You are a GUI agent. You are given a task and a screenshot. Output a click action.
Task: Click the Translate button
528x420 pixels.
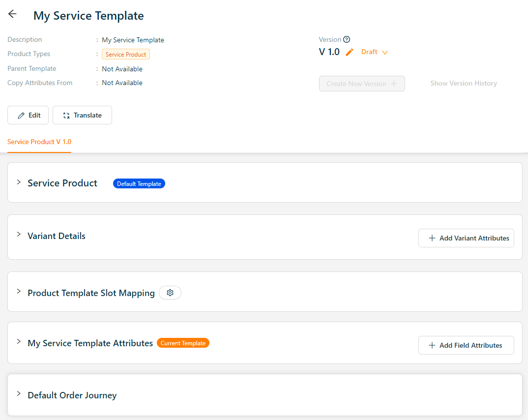click(x=82, y=115)
